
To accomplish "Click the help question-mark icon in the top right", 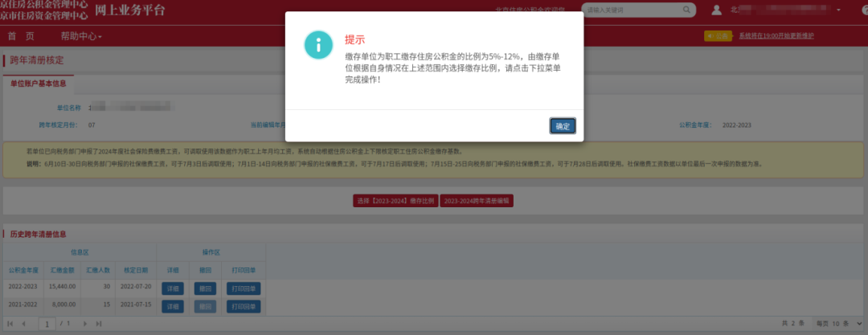I will tap(866, 10).
